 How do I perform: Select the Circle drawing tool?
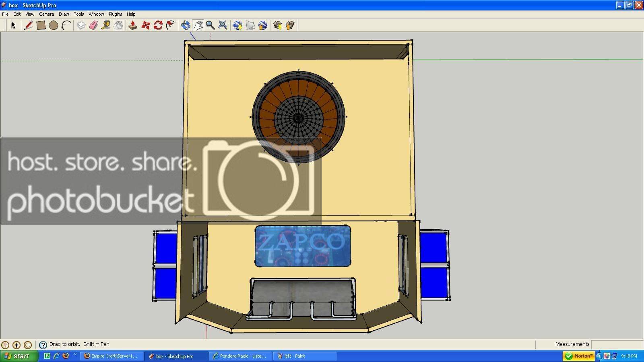[53, 25]
